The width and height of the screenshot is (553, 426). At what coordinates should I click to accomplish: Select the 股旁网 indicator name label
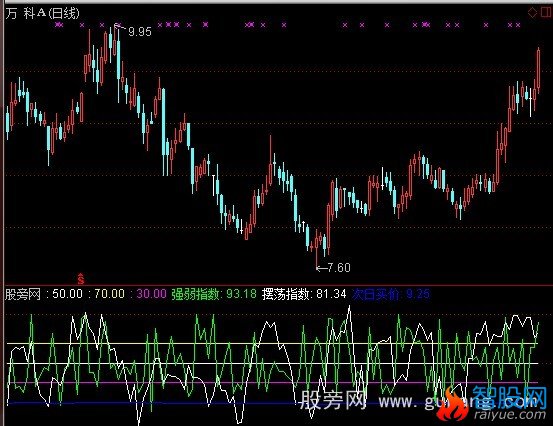coord(23,294)
